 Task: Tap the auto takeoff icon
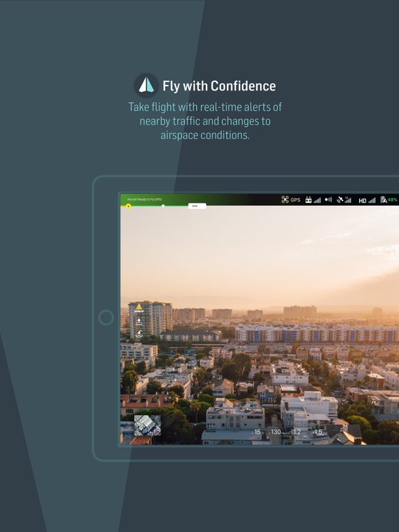[139, 322]
